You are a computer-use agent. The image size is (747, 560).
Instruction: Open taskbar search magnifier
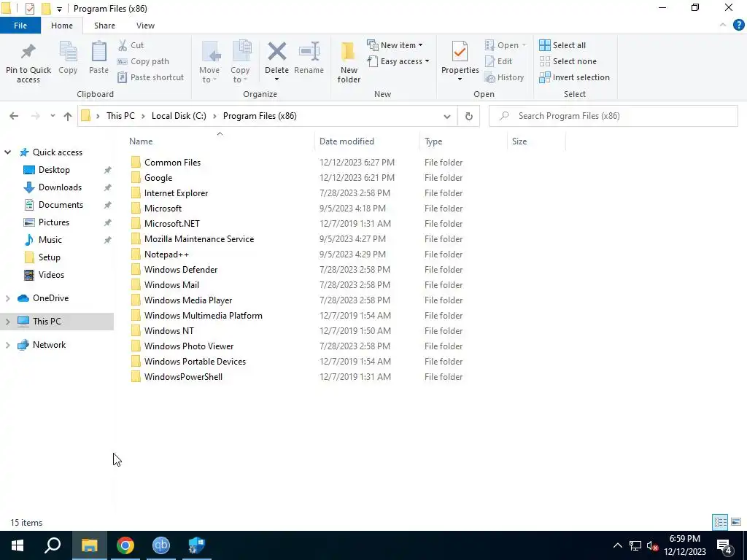[x=53, y=545]
